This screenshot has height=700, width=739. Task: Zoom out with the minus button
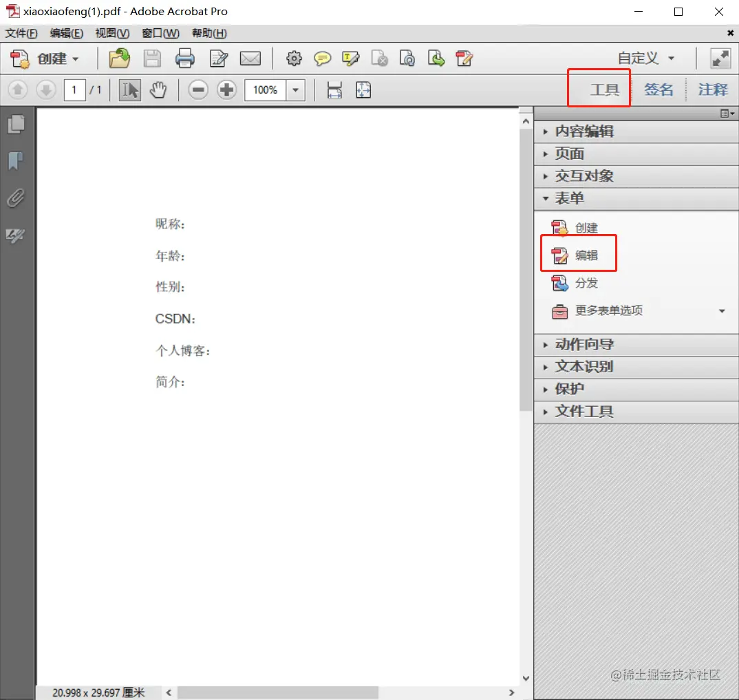pyautogui.click(x=198, y=89)
